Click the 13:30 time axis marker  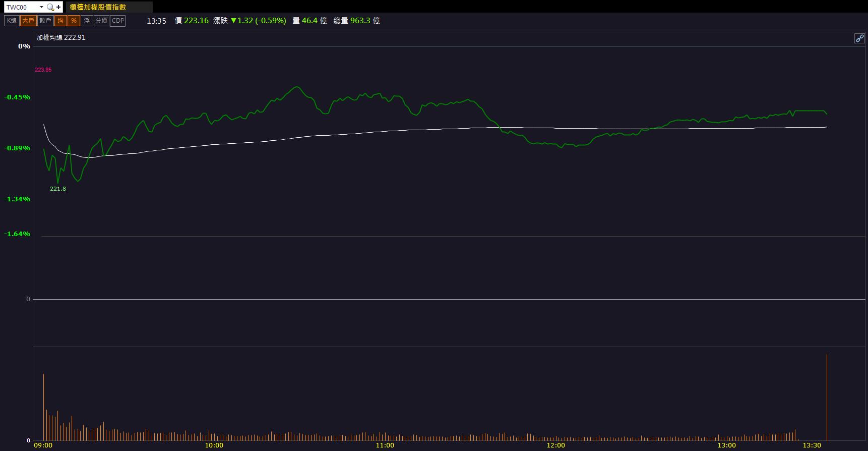(x=812, y=445)
